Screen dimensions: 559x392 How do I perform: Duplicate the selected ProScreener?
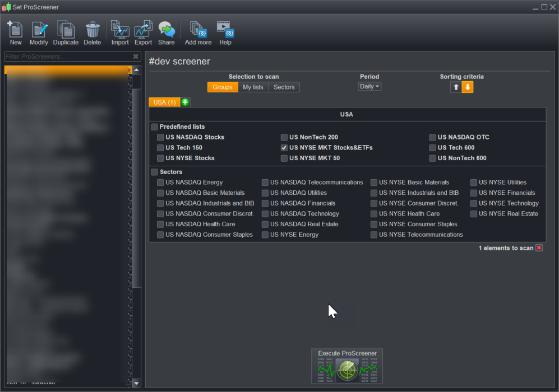[x=66, y=32]
